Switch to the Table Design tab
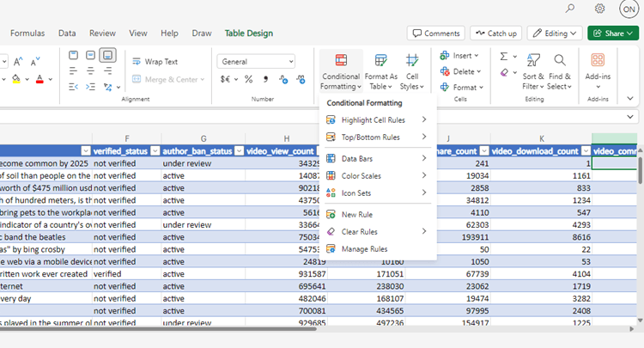644x348 pixels. 248,34
